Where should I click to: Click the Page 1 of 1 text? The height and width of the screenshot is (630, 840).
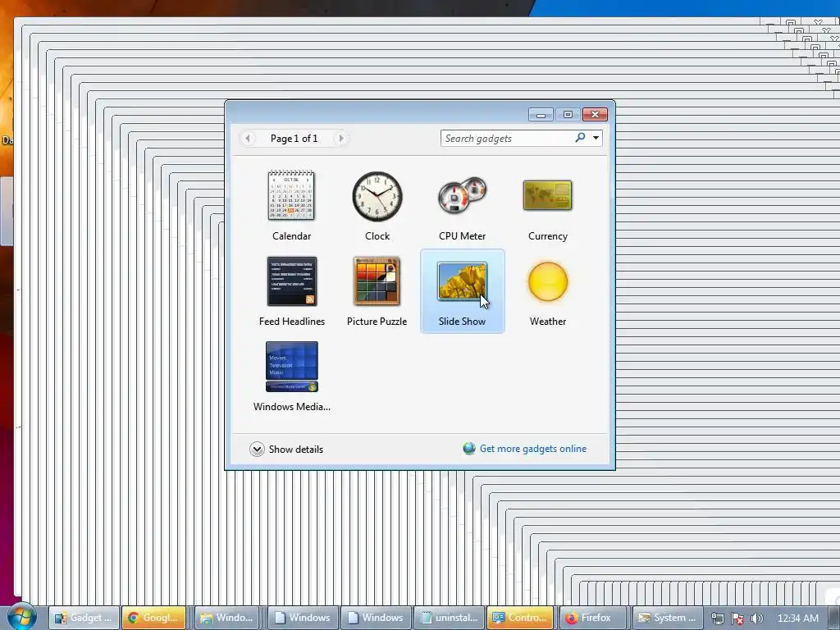pyautogui.click(x=294, y=138)
